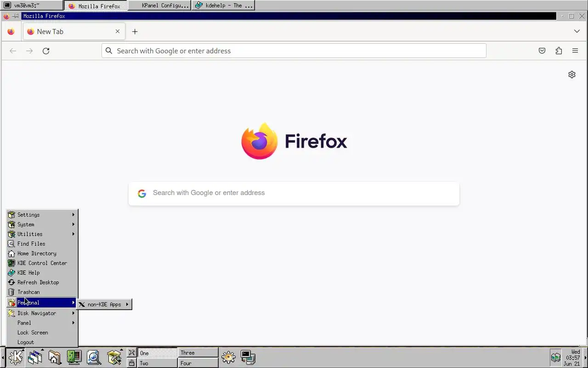Screen dimensions: 588x368
Task: Expand the Personal submenu
Action: click(x=42, y=303)
